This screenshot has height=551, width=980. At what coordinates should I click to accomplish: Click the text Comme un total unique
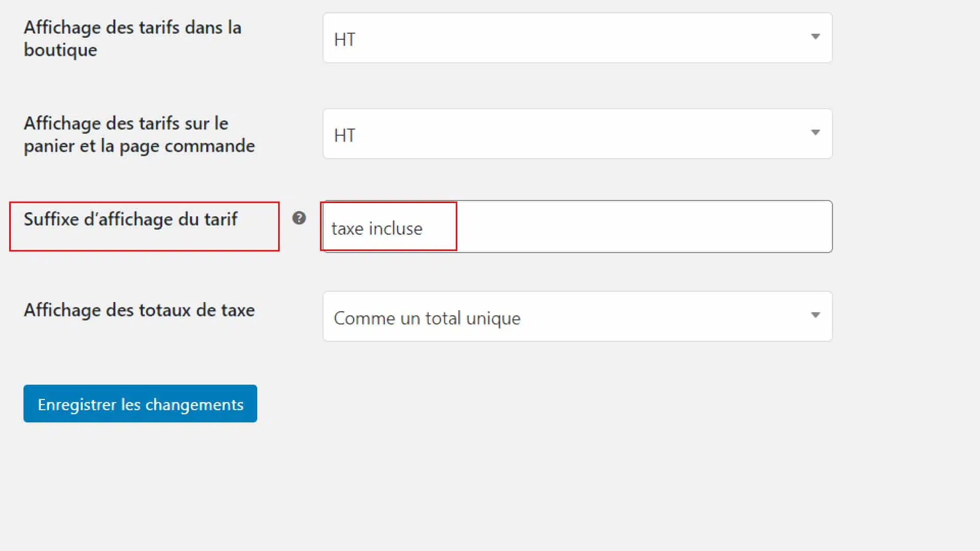click(427, 318)
